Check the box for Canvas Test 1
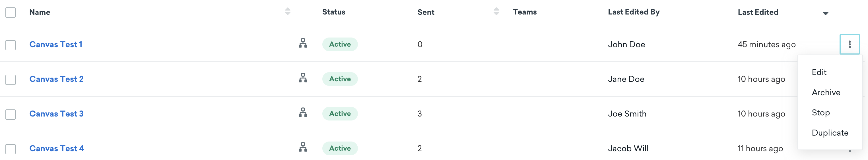Image resolution: width=868 pixels, height=160 pixels. (11, 45)
